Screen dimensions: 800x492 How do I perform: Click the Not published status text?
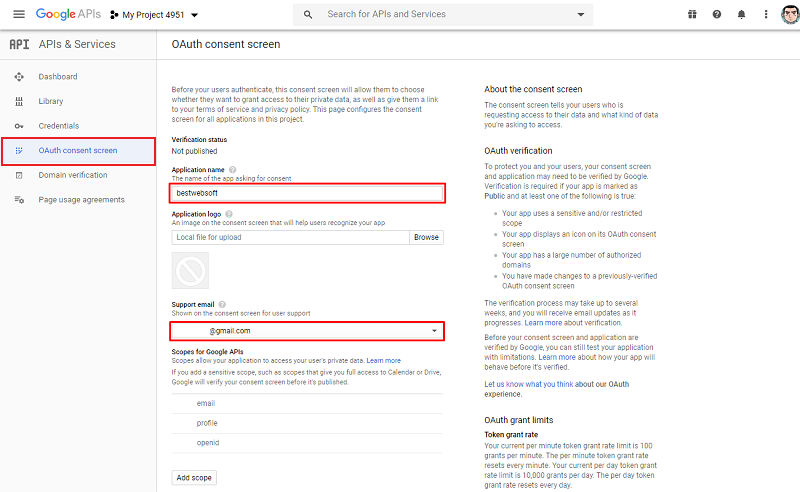click(194, 151)
